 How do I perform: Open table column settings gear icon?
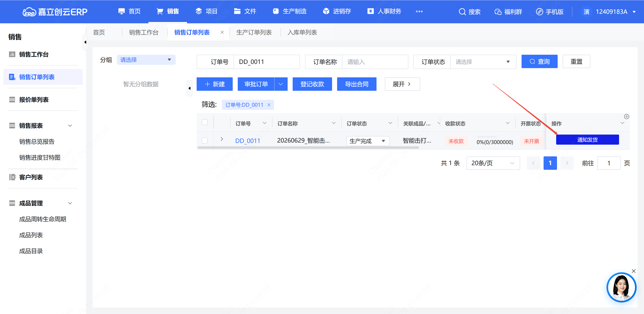(627, 117)
